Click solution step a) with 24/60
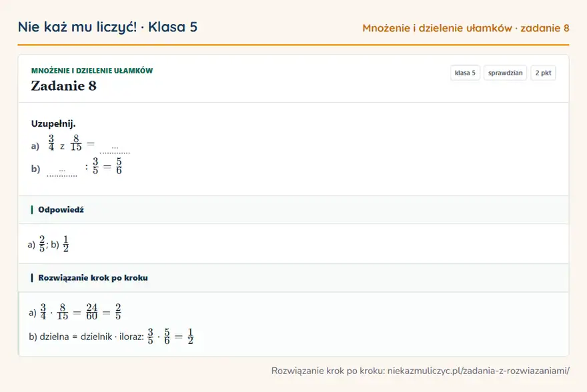The image size is (587, 392). [75, 311]
